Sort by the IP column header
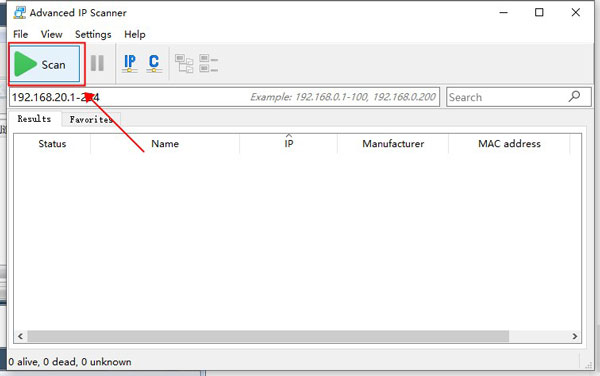The height and width of the screenshot is (376, 600). point(289,144)
